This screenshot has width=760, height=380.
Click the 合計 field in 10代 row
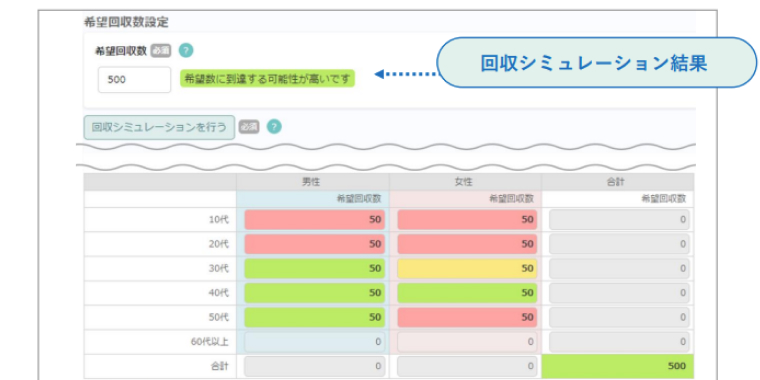point(619,220)
